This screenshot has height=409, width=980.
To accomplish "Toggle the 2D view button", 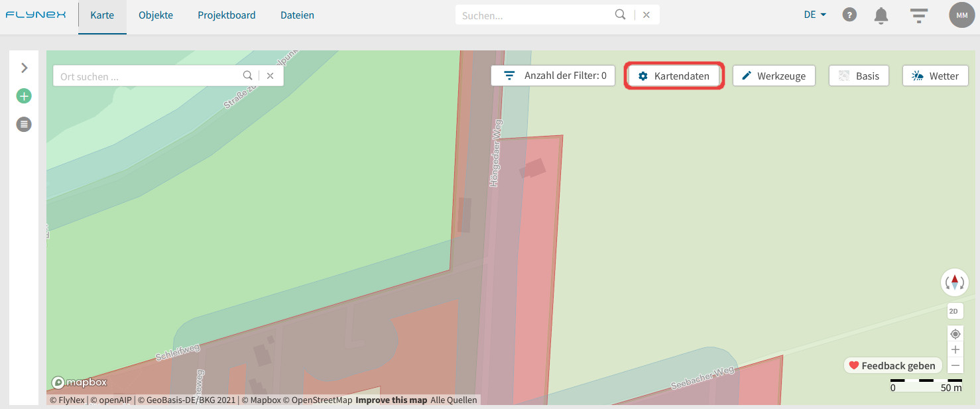I will 954,311.
